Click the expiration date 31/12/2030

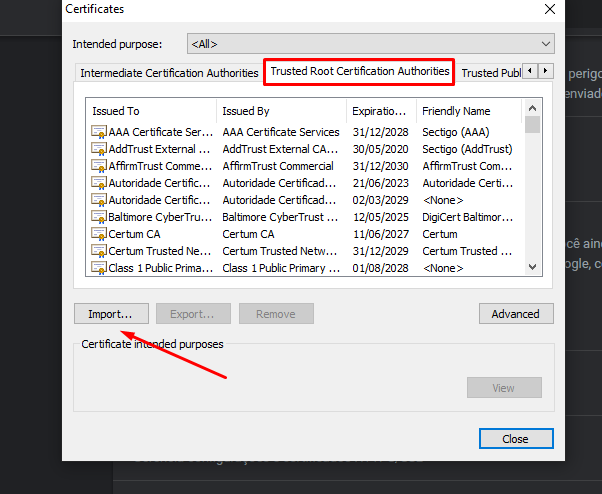tap(380, 166)
